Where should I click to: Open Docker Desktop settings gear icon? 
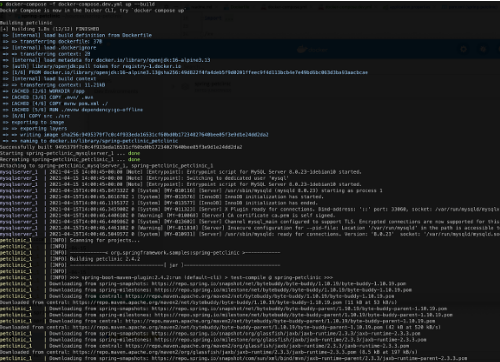pos(463,49)
